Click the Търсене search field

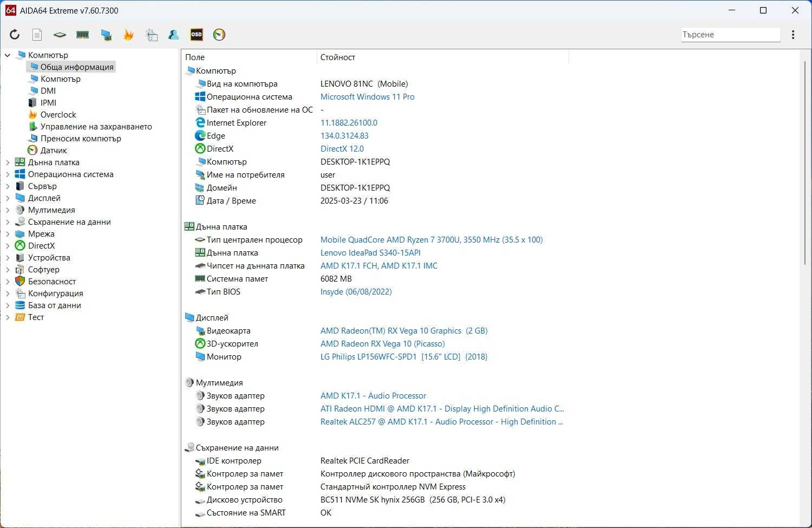[x=730, y=35]
